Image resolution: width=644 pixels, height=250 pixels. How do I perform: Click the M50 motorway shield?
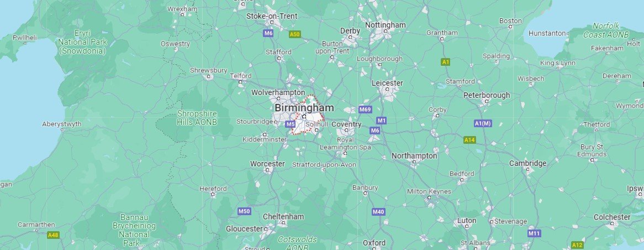point(244,211)
